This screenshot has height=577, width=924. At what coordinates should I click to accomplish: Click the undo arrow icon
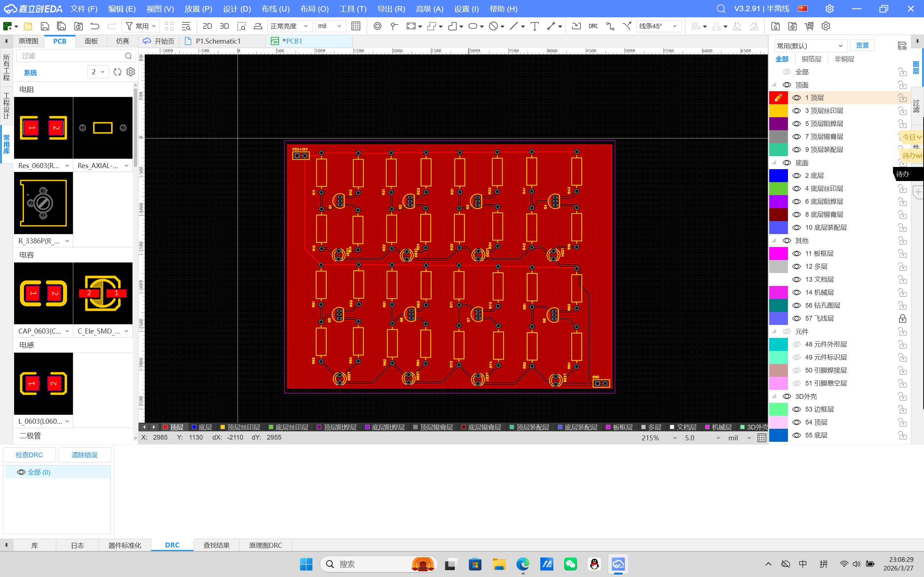pyautogui.click(x=95, y=26)
